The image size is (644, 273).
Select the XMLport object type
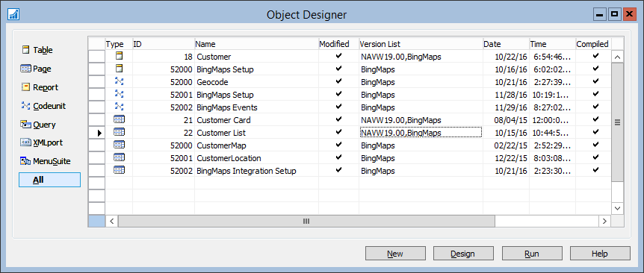pyautogui.click(x=42, y=143)
